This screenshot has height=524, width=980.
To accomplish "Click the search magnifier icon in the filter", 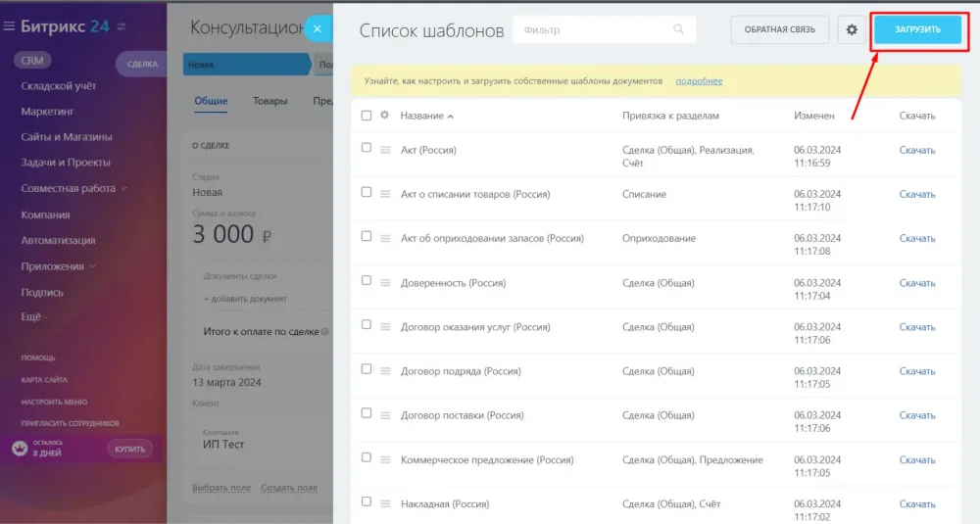I will (x=678, y=29).
